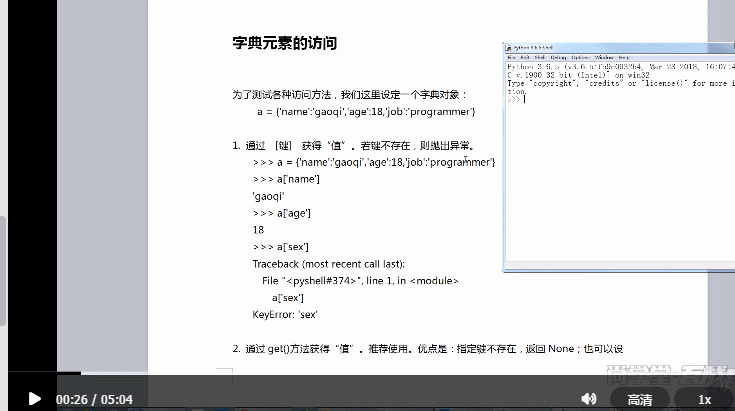Place cursor at the >>> prompt in Python Shell
The width and height of the screenshot is (735, 411).
(524, 99)
